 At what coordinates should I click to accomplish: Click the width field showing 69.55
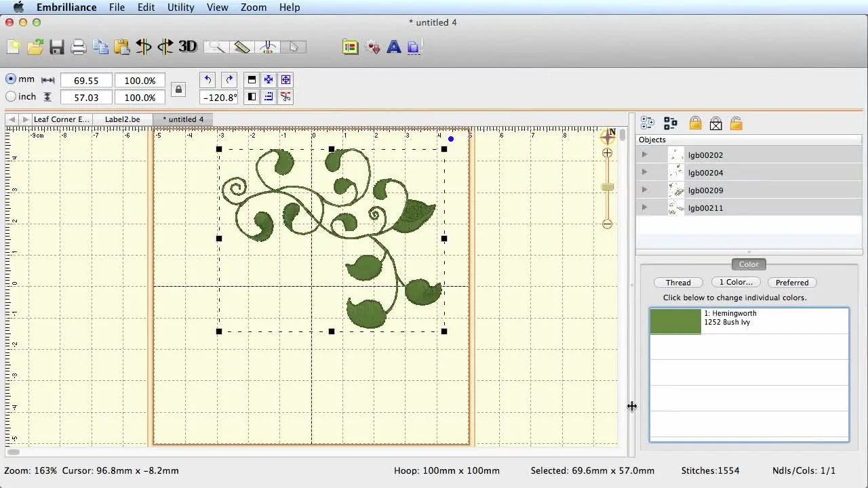pyautogui.click(x=86, y=80)
